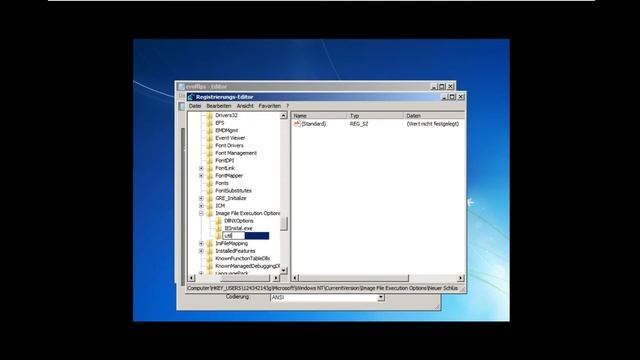Select the Fonts folder icon
The width and height of the screenshot is (640, 360).
tap(209, 183)
